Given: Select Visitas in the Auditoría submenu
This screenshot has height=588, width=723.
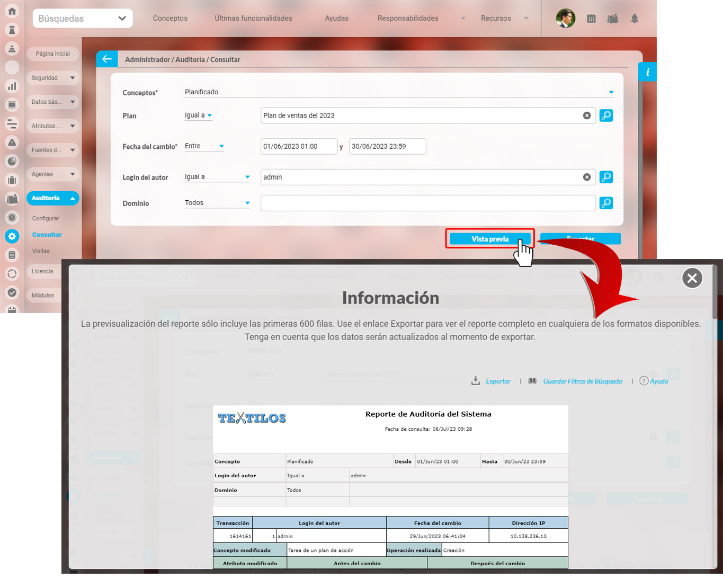Looking at the screenshot, I should point(41,251).
